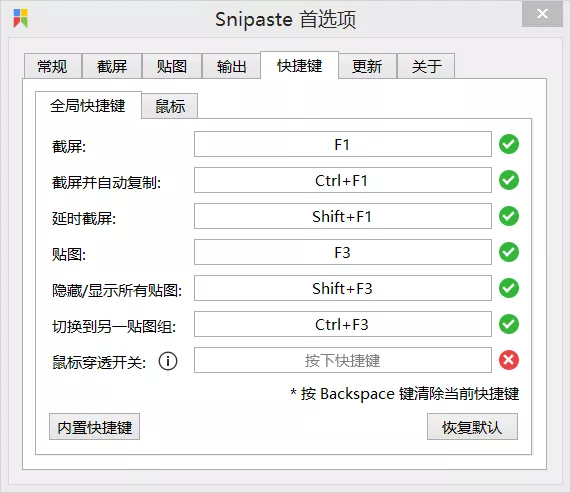Screen dimensions: 571x493
Task: Open the 截屏 settings tab
Action: click(112, 66)
